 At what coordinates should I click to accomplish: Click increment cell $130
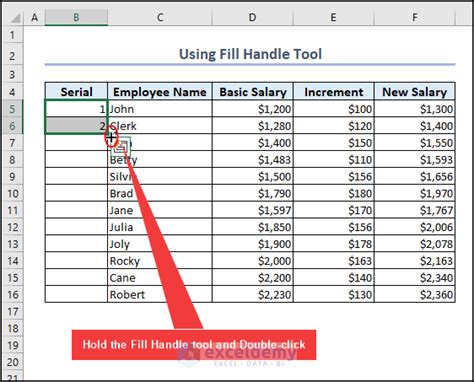tap(334, 295)
